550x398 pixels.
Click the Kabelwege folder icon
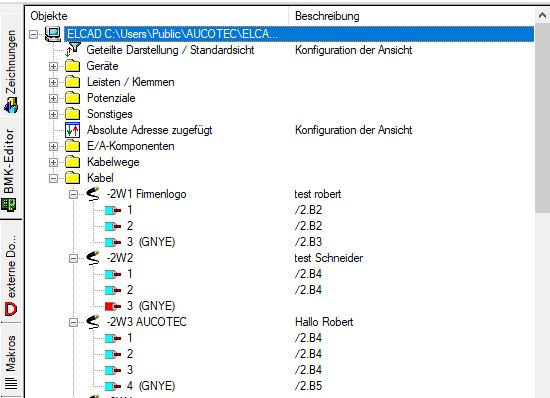(73, 162)
